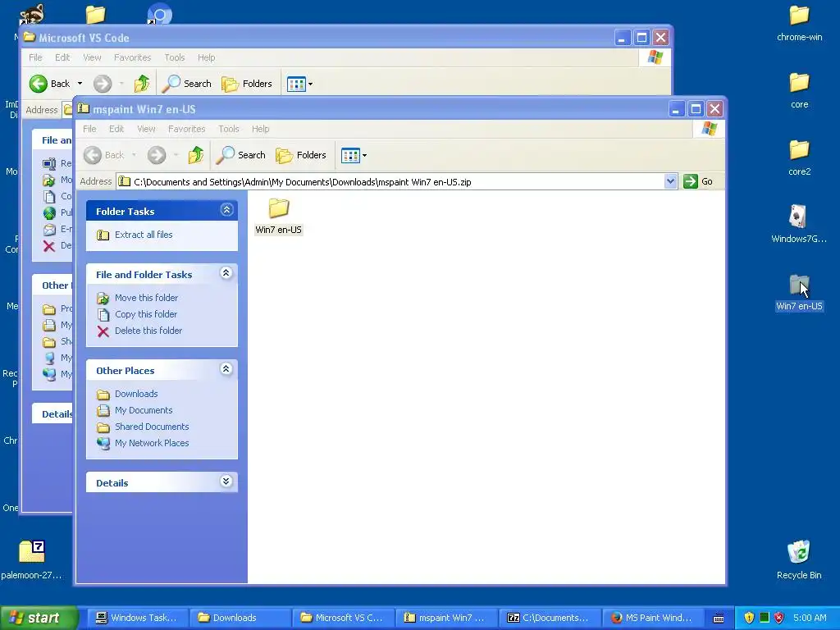Screen dimensions: 840x630
Task: Open Tools menu in mspaint window
Action: point(229,129)
